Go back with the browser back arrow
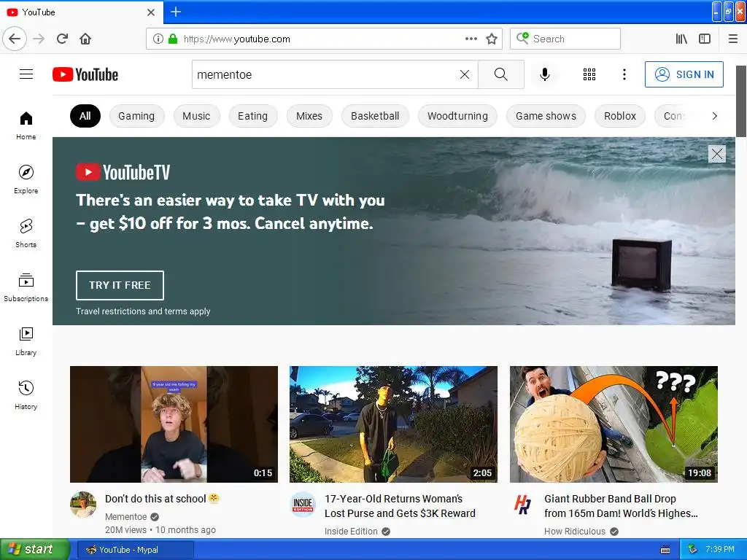The width and height of the screenshot is (747, 560). point(15,39)
